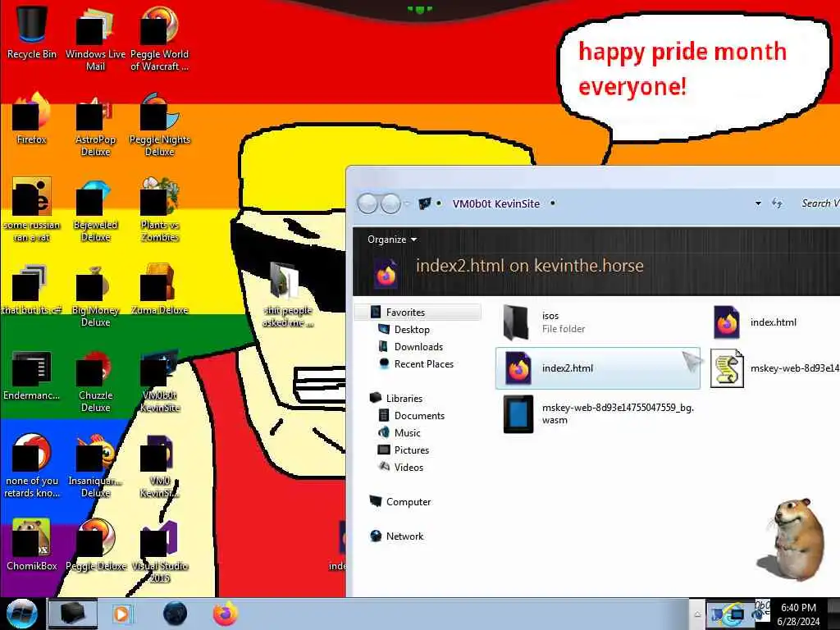Launch Big Money Deluxe desktop icon
The height and width of the screenshot is (630, 840).
[95, 294]
